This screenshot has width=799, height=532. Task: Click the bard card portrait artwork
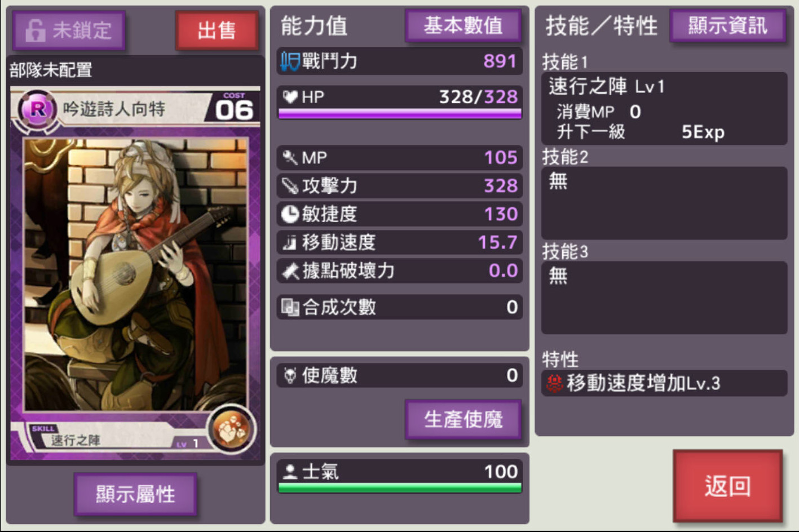136,274
